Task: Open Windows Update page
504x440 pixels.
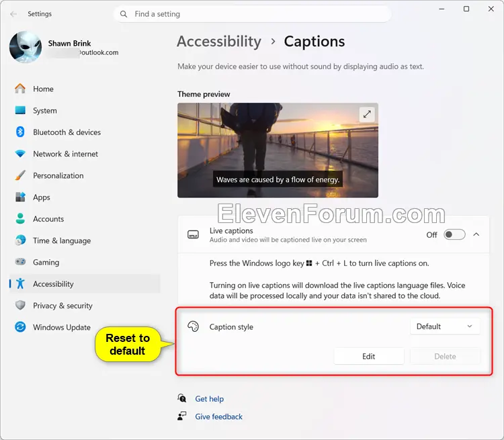Action: (85, 327)
